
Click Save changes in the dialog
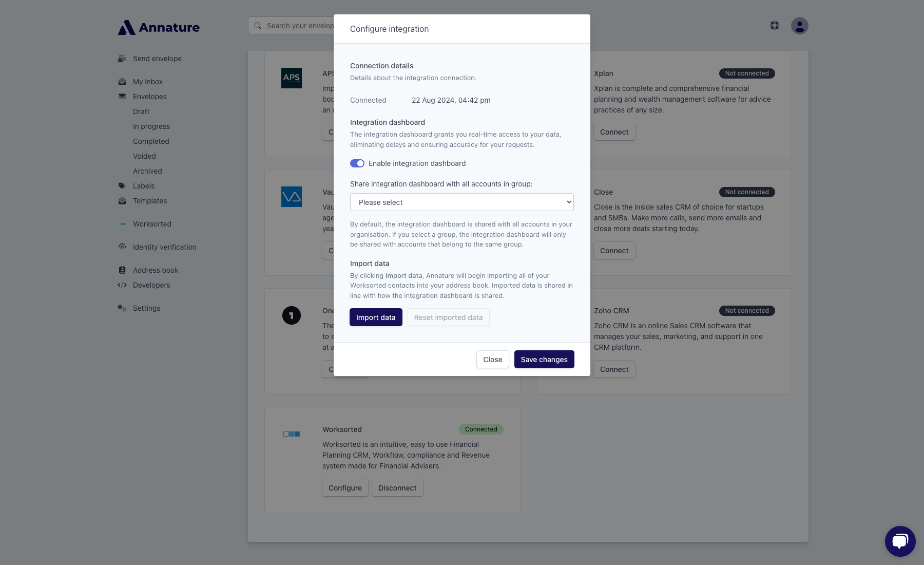pos(544,359)
